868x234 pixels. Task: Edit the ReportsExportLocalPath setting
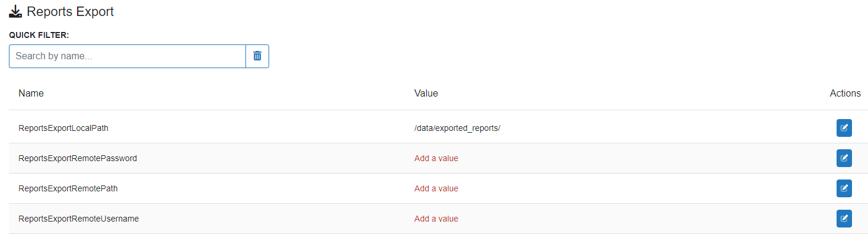[844, 128]
